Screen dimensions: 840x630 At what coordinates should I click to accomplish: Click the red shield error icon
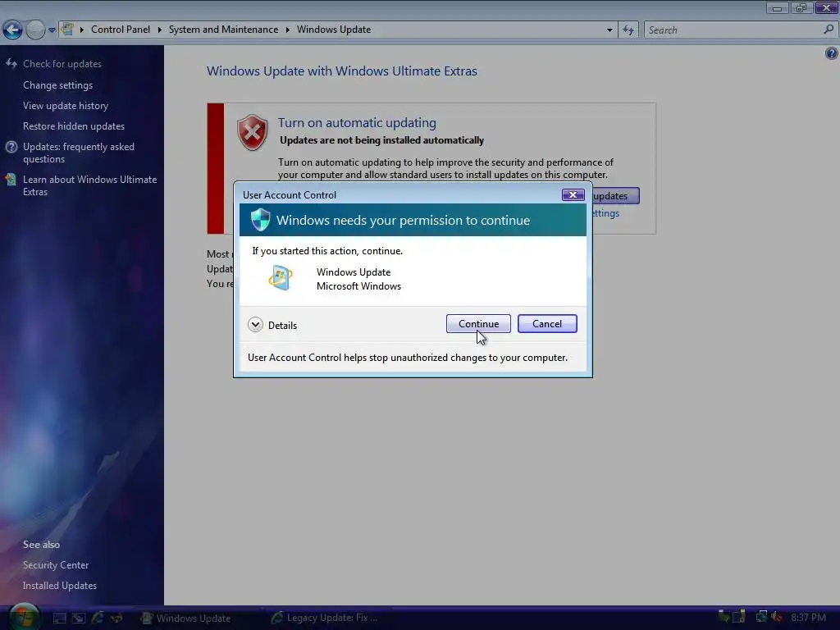252,132
